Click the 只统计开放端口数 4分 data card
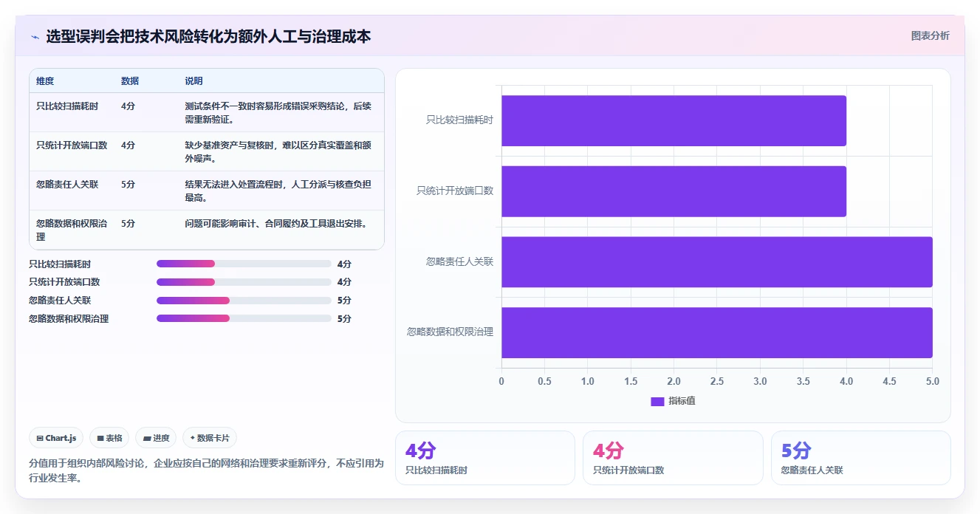 pyautogui.click(x=673, y=458)
